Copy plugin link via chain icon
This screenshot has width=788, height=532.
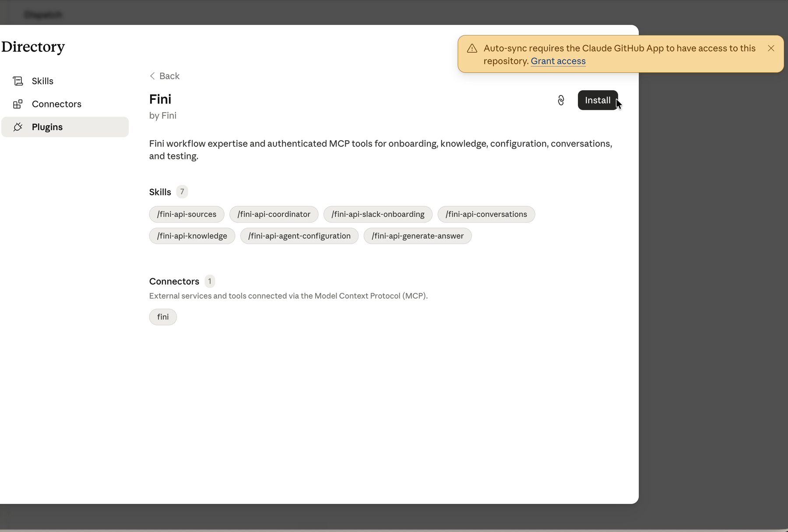[x=561, y=100]
